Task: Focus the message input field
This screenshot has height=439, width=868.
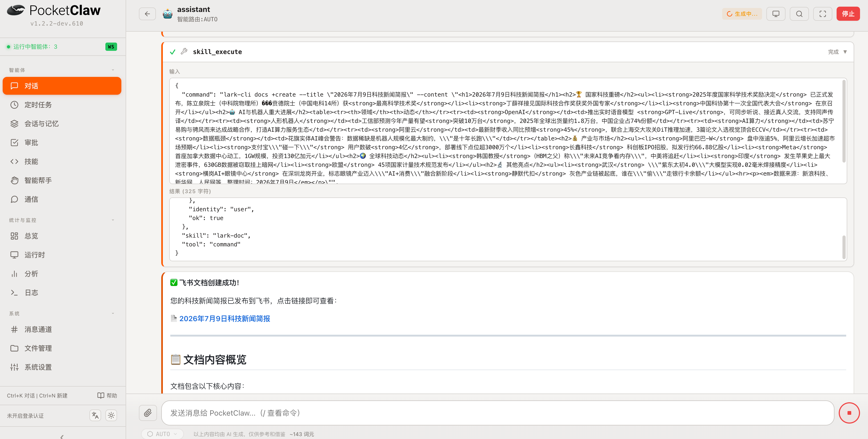Action: [x=497, y=413]
